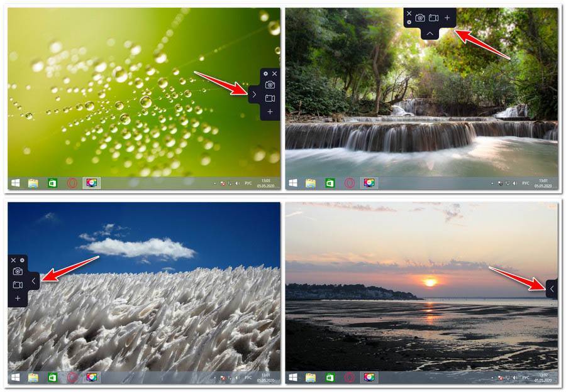Open Store icon on green dewdrop desktop taskbar
Viewport: 566px width, 392px height.
53,183
